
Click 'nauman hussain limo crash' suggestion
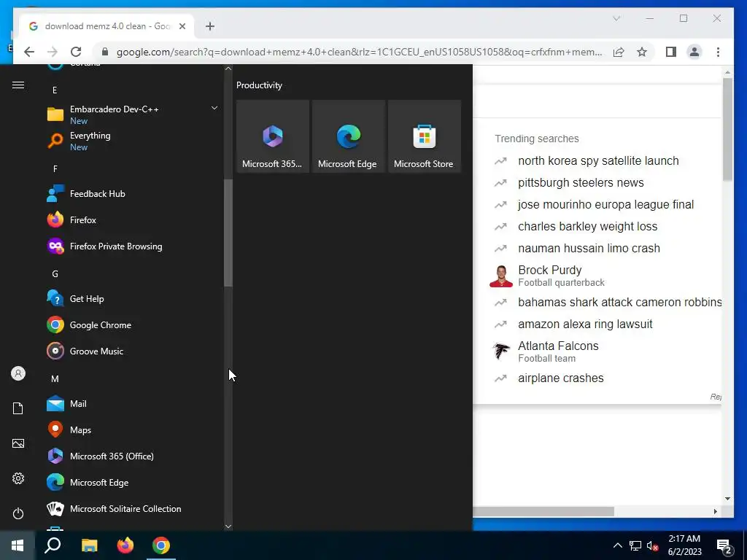pos(589,249)
